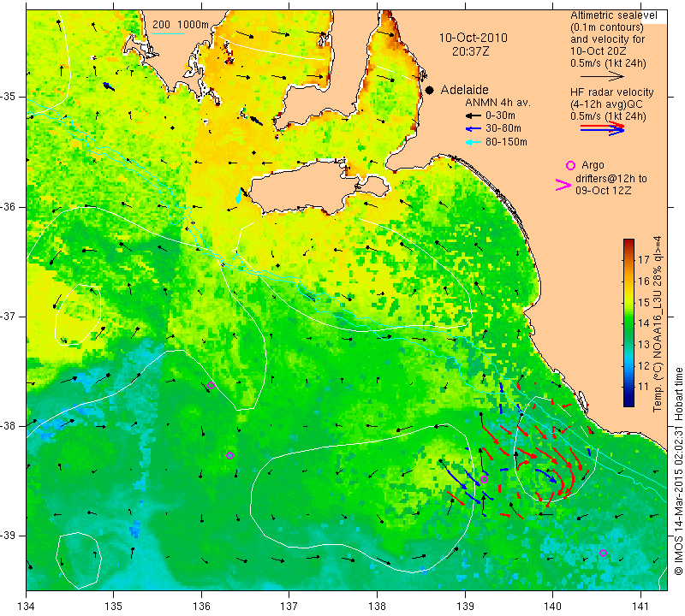
Task: Click the cyan ANMN arrow west of Kangaroo Island
Action: point(239,197)
